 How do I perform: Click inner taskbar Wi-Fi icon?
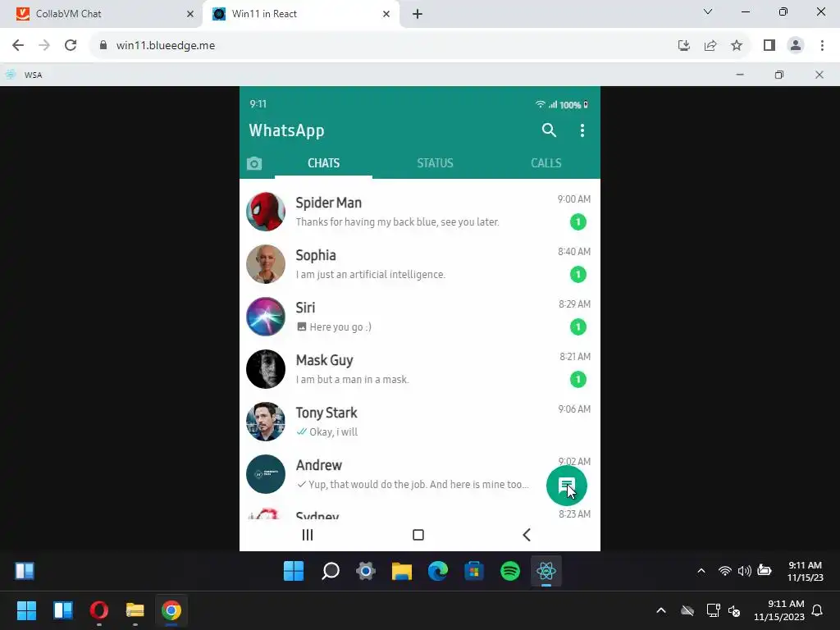pos(725,571)
